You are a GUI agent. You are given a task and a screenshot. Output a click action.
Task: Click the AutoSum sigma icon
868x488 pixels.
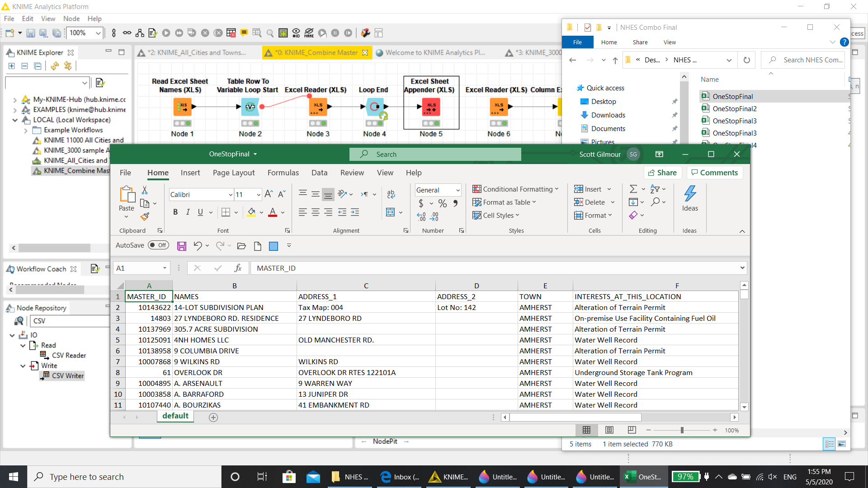click(x=633, y=189)
